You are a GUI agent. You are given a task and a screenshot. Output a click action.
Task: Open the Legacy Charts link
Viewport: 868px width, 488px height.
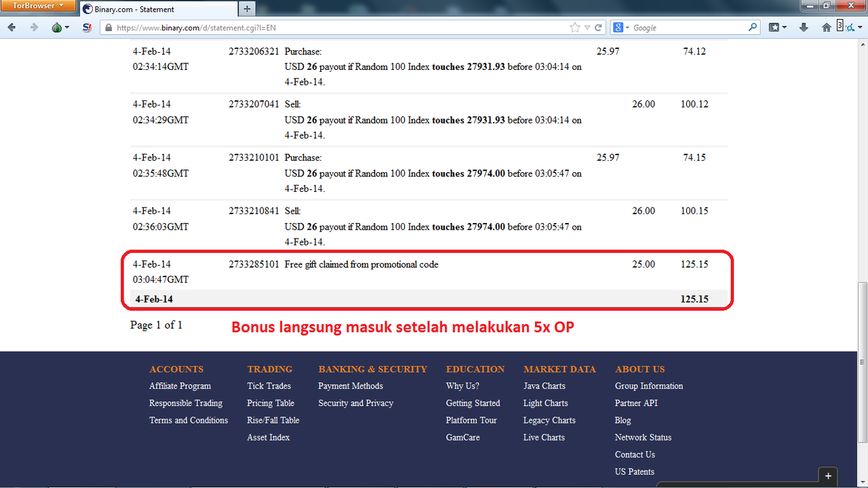coord(549,420)
